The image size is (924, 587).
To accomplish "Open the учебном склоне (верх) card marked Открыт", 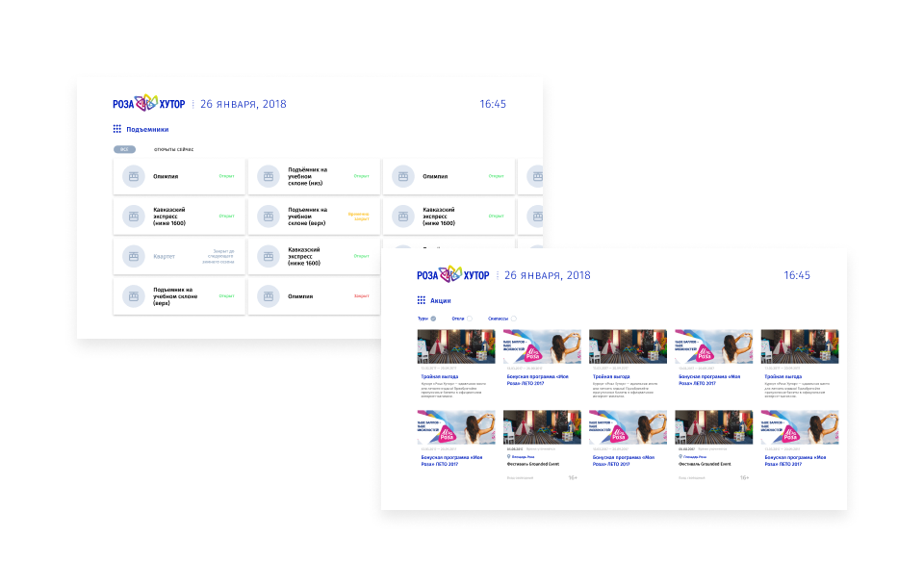I will [x=179, y=296].
